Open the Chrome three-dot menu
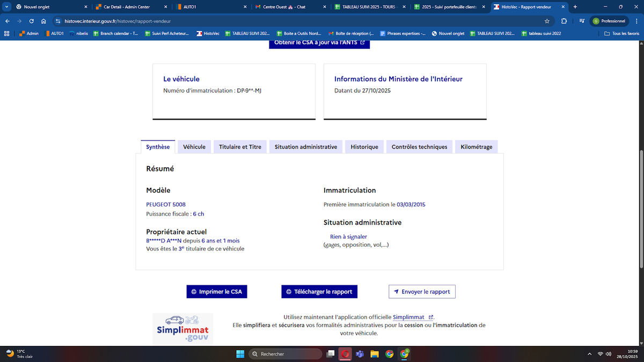The image size is (644, 362). pos(636,21)
